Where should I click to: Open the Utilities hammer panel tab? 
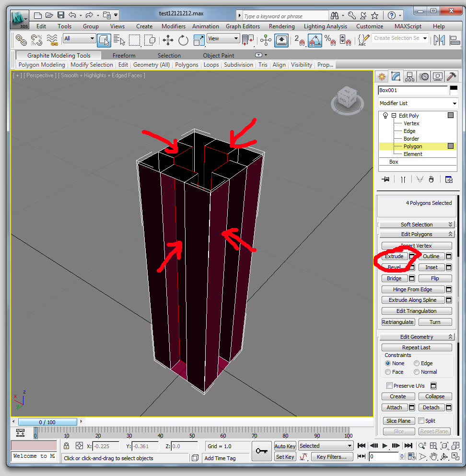click(x=451, y=76)
